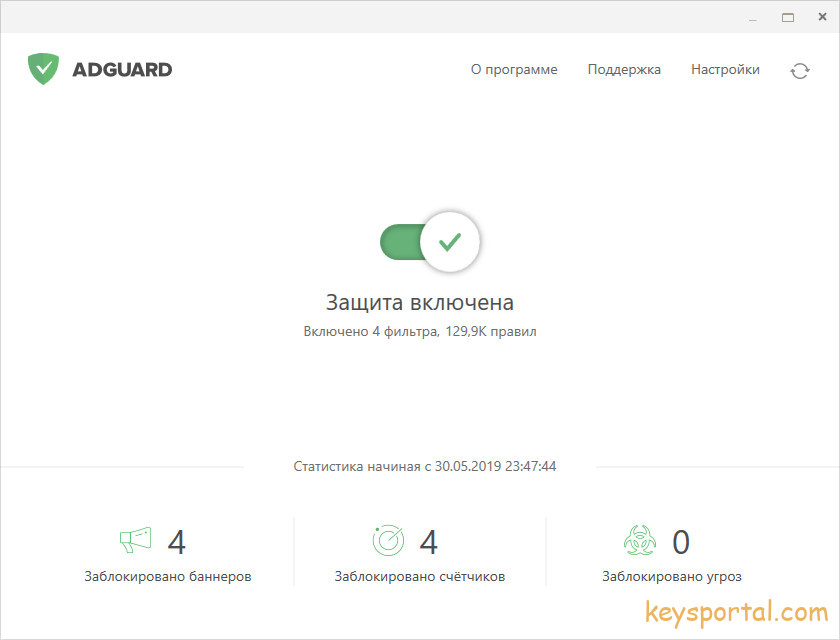
Task: Select the Заблокировано баннеров label
Action: 168,577
